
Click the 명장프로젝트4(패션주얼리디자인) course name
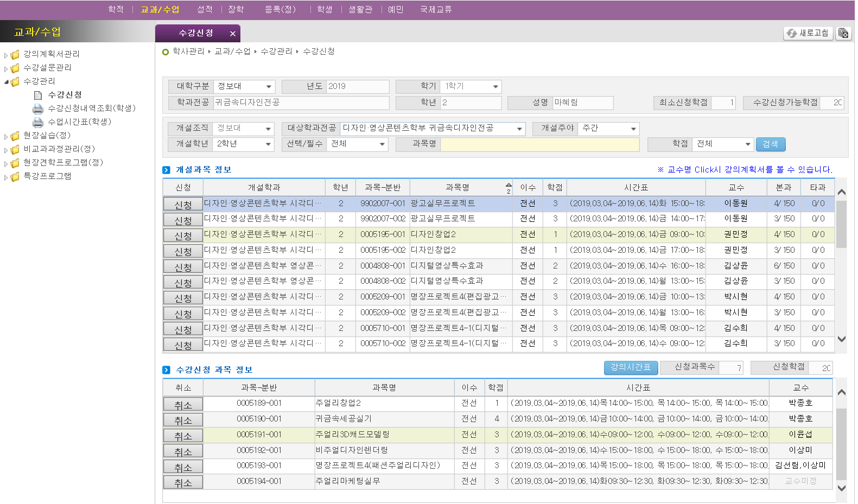[378, 465]
